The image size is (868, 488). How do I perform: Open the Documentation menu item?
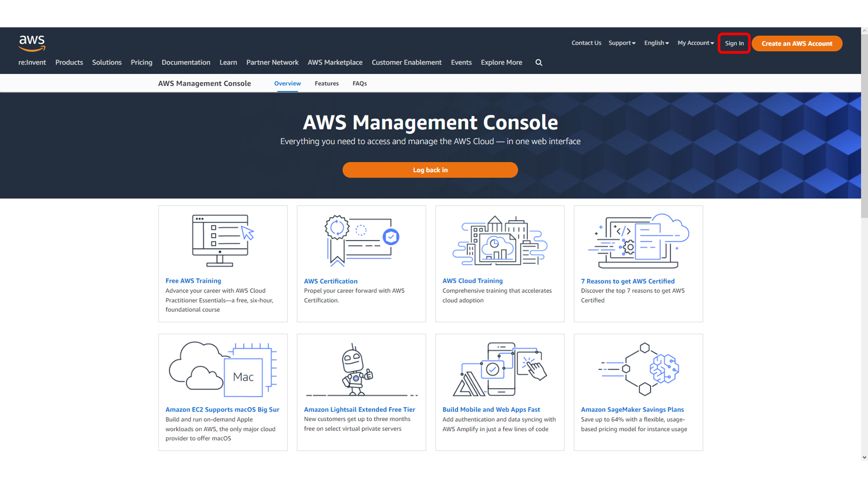pyautogui.click(x=186, y=63)
